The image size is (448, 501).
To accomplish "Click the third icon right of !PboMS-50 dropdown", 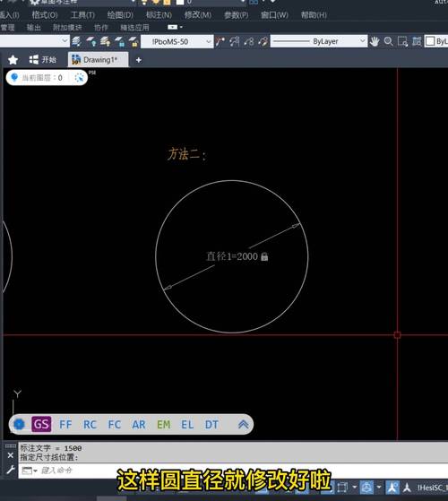I will coord(249,41).
